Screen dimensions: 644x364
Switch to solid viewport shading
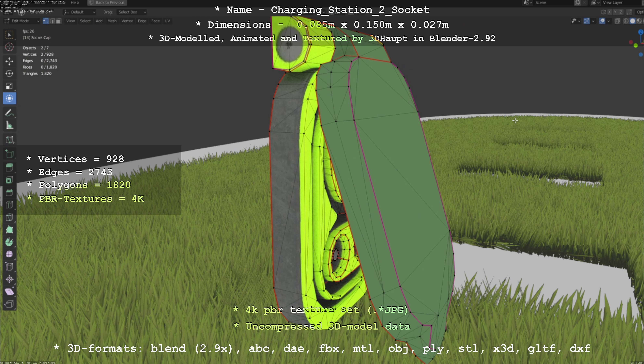tap(632, 21)
